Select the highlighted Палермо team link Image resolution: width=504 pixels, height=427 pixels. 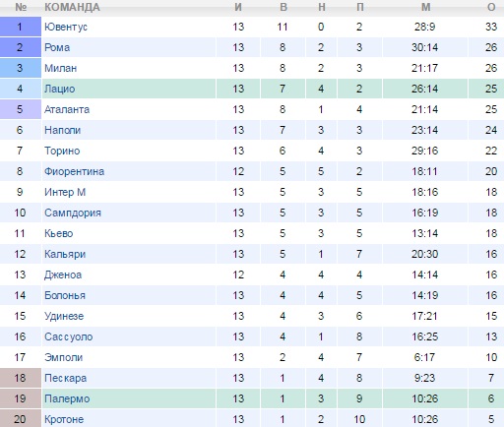coord(67,398)
